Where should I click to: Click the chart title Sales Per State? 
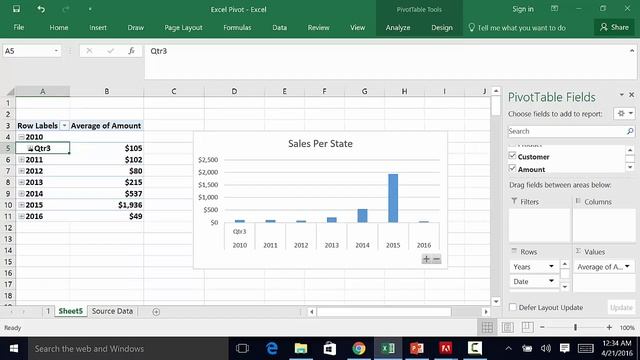[x=320, y=144]
